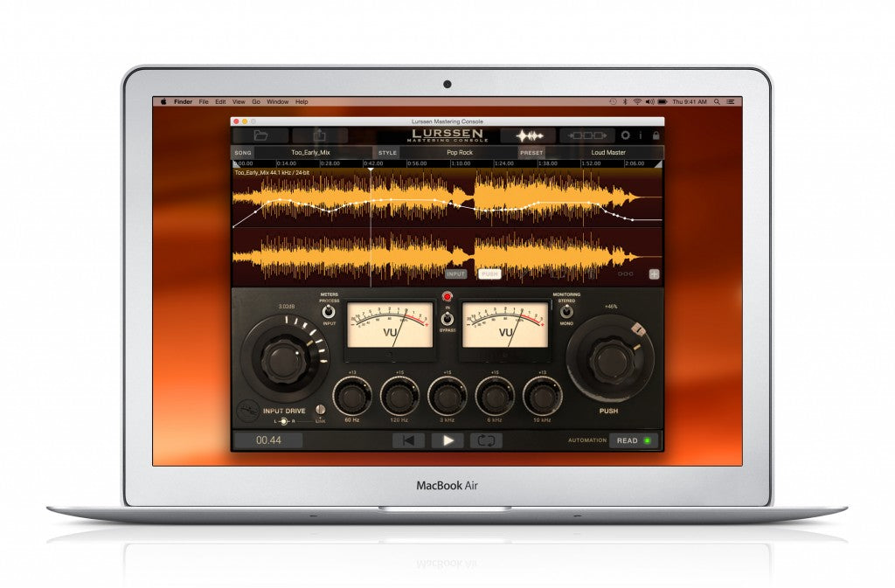895x588 pixels.
Task: Toggle the loop playback button
Action: tap(486, 440)
